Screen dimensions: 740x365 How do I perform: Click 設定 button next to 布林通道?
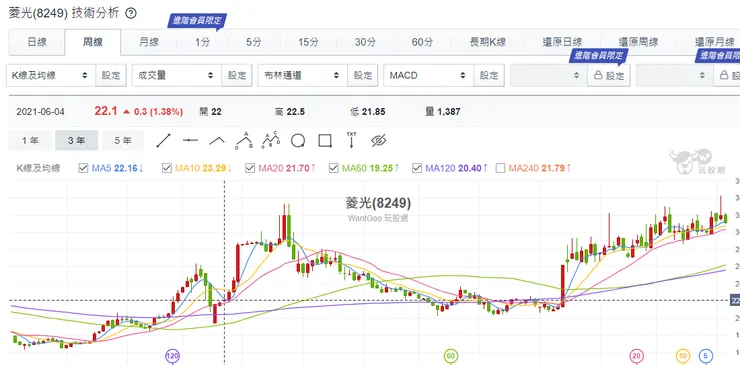362,75
